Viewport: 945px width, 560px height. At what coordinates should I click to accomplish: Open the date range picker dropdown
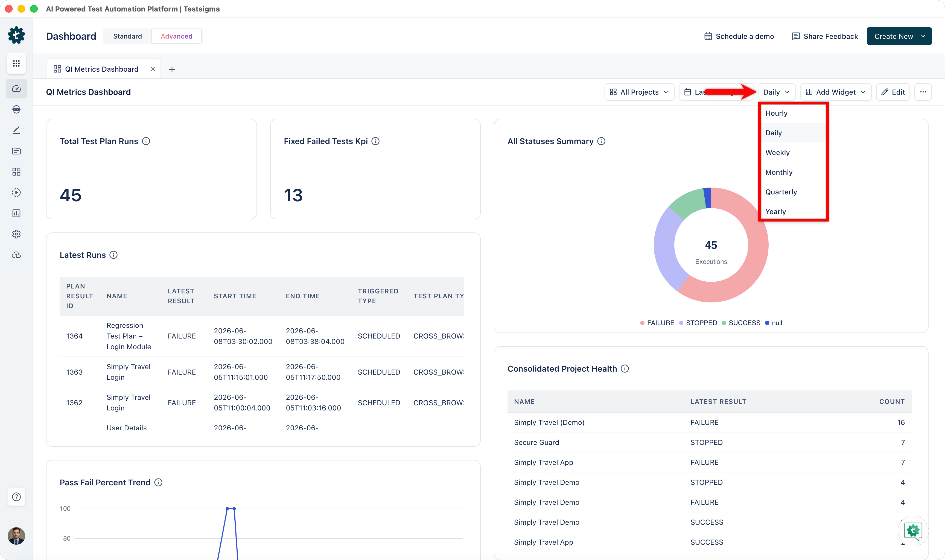pos(716,92)
